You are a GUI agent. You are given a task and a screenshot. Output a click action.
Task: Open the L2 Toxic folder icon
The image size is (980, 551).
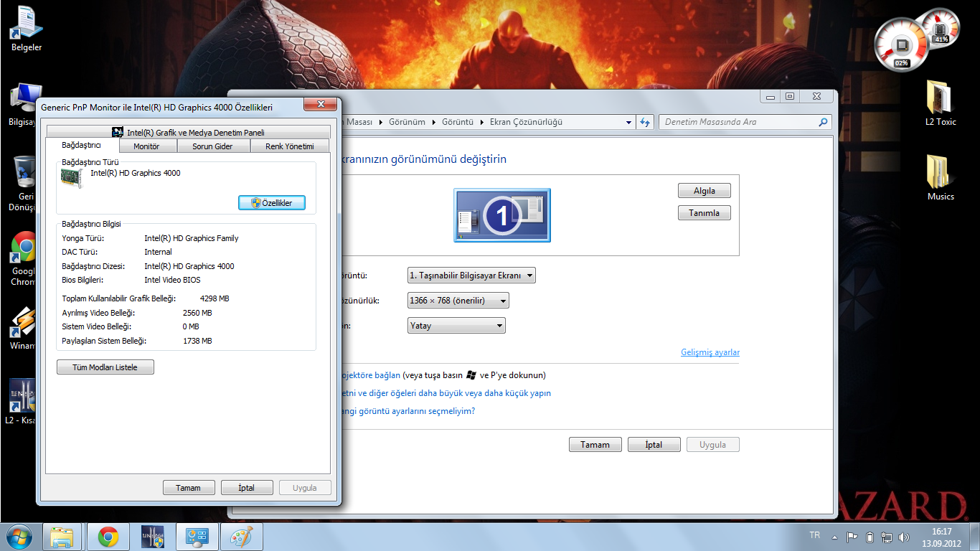[941, 103]
